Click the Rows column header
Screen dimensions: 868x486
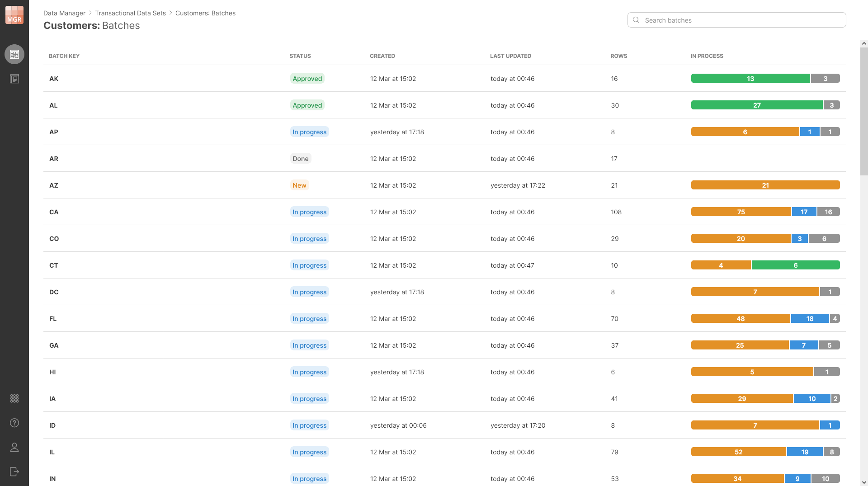tap(618, 56)
